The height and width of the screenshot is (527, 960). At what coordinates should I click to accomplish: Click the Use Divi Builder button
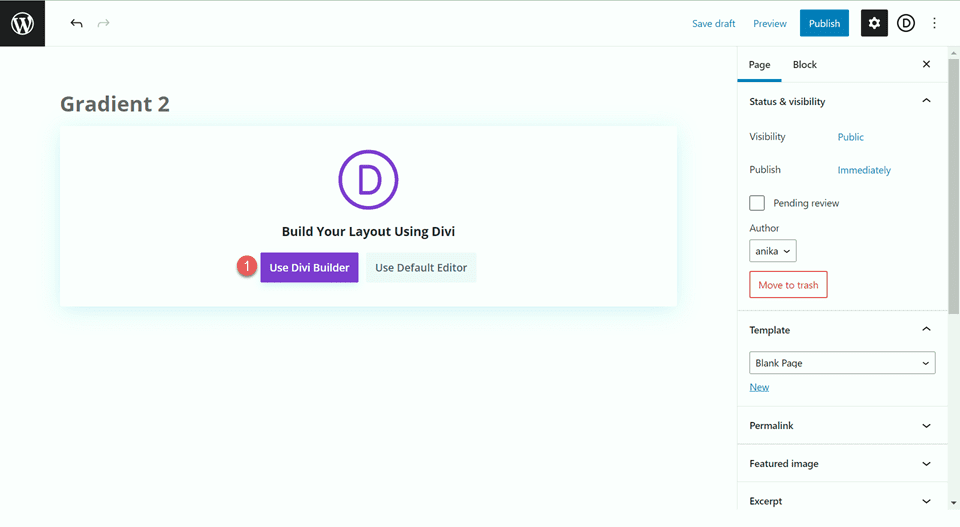(309, 268)
